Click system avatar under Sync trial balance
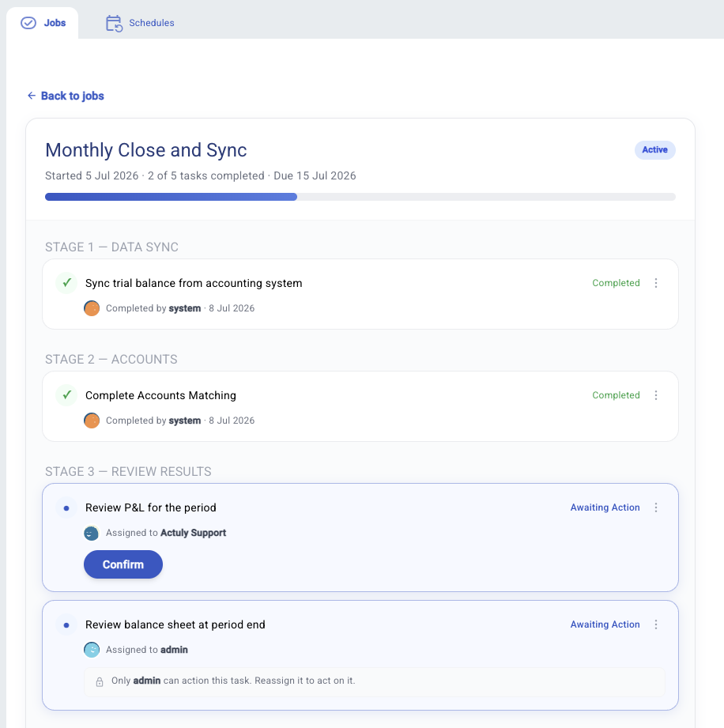Screen dimensions: 724x728 [92, 308]
